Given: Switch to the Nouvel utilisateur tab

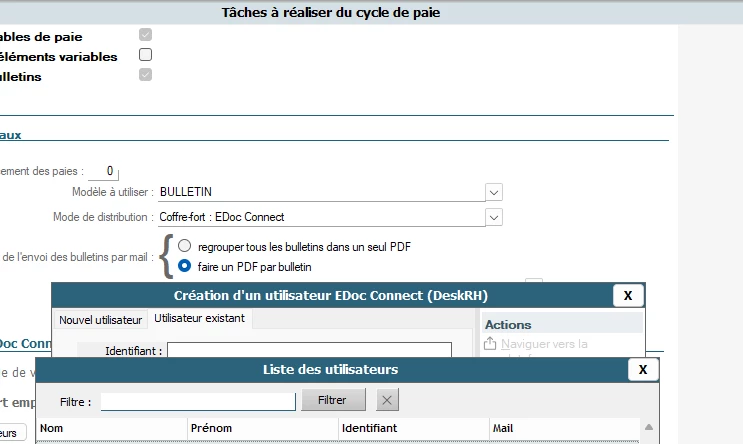Looking at the screenshot, I should point(100,320).
